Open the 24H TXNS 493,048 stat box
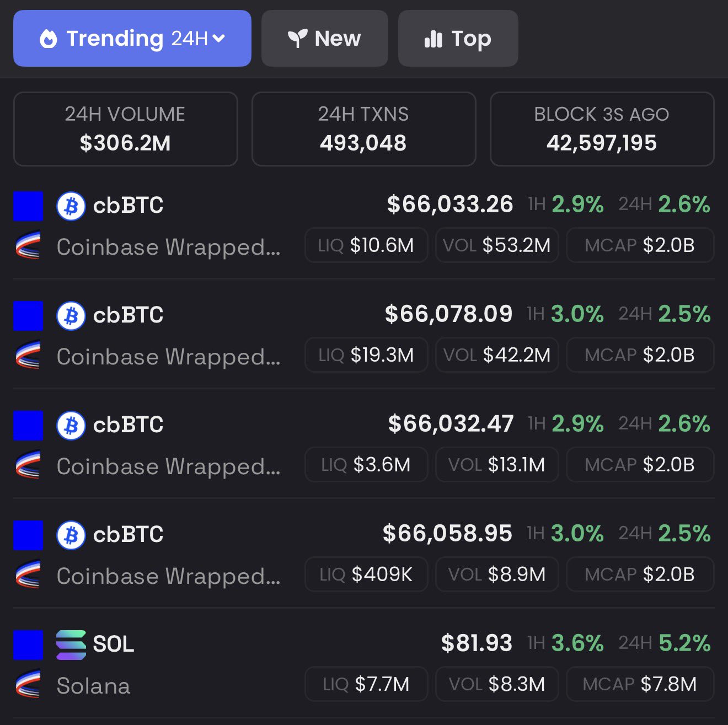This screenshot has height=725, width=728. point(363,129)
